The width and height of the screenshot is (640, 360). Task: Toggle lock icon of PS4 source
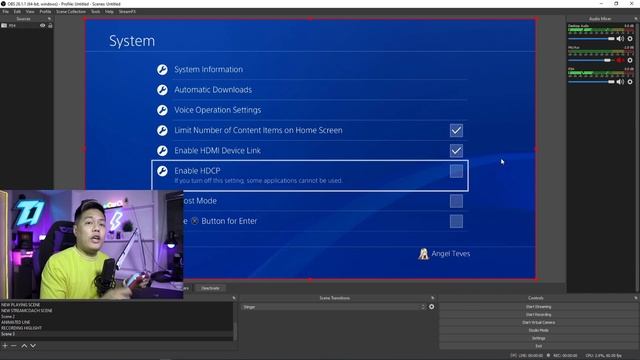click(50, 25)
